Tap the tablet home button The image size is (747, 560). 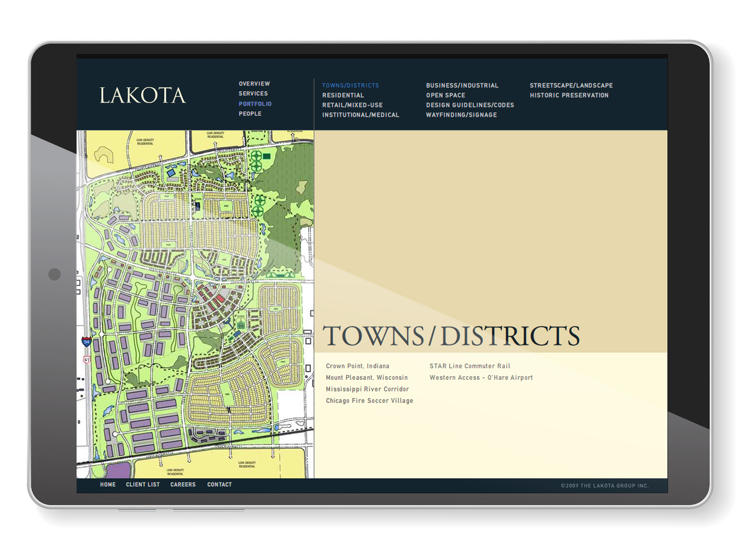click(x=55, y=274)
